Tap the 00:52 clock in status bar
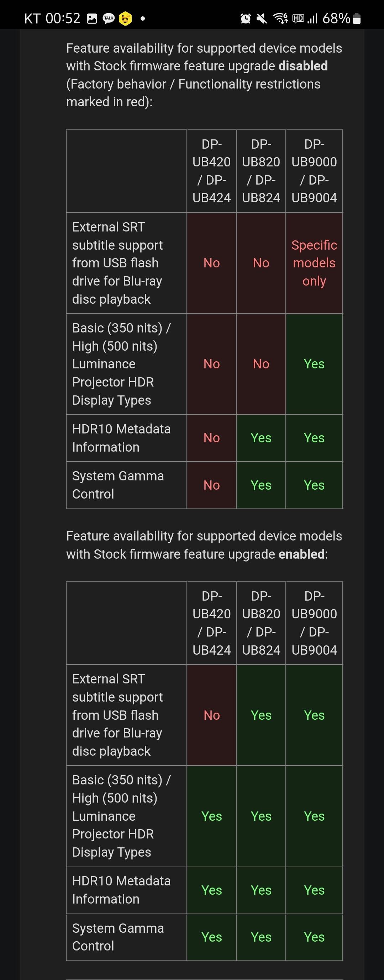 (x=63, y=18)
